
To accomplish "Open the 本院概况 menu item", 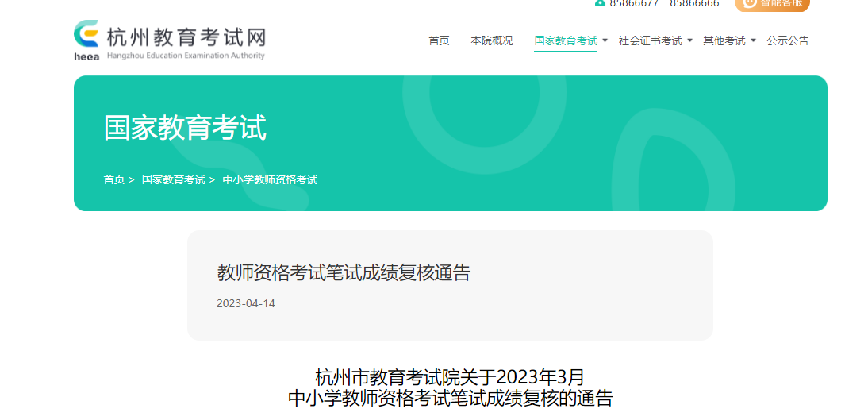I will click(492, 40).
